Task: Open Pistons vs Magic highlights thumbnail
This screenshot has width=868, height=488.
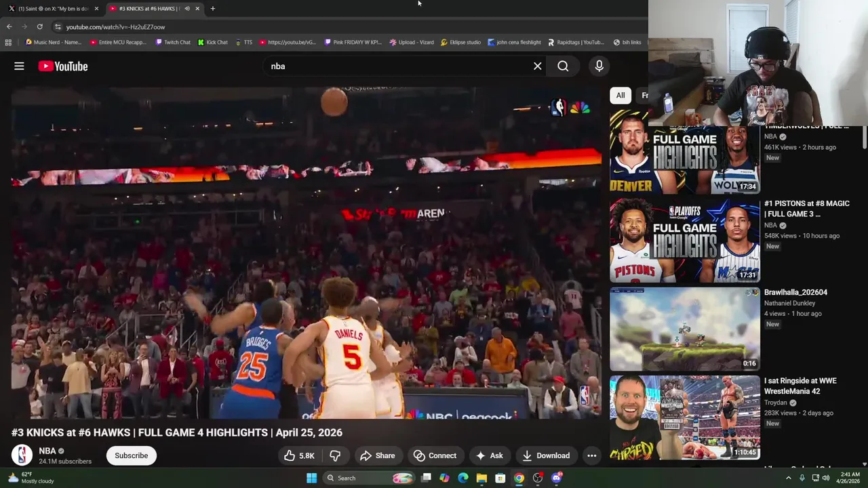Action: pyautogui.click(x=685, y=241)
